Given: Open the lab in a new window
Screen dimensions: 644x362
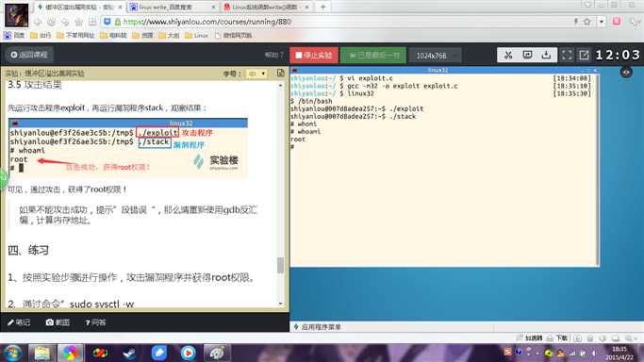Looking at the screenshot, I should (584, 55).
